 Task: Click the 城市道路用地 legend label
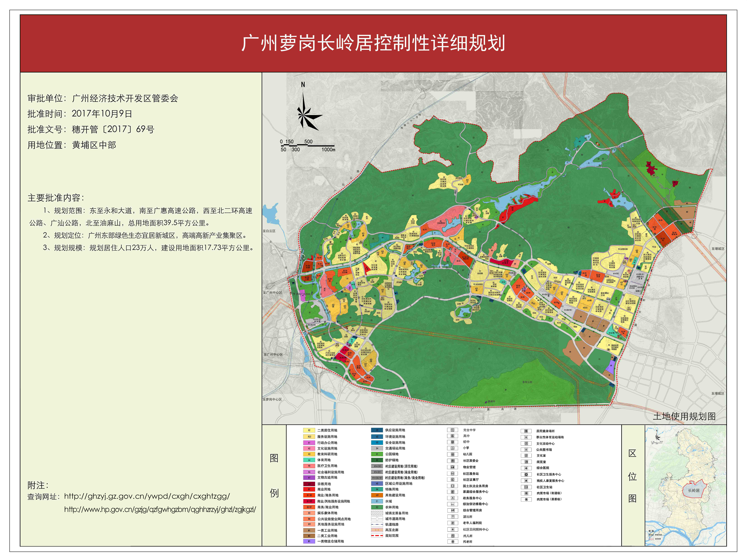395,519
